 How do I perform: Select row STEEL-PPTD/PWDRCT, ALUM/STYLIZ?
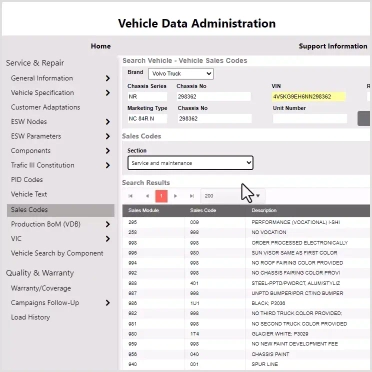pyautogui.click(x=246, y=283)
